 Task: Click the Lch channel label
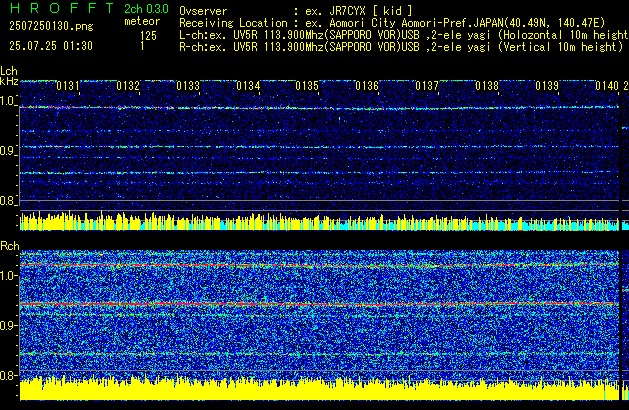coord(9,71)
